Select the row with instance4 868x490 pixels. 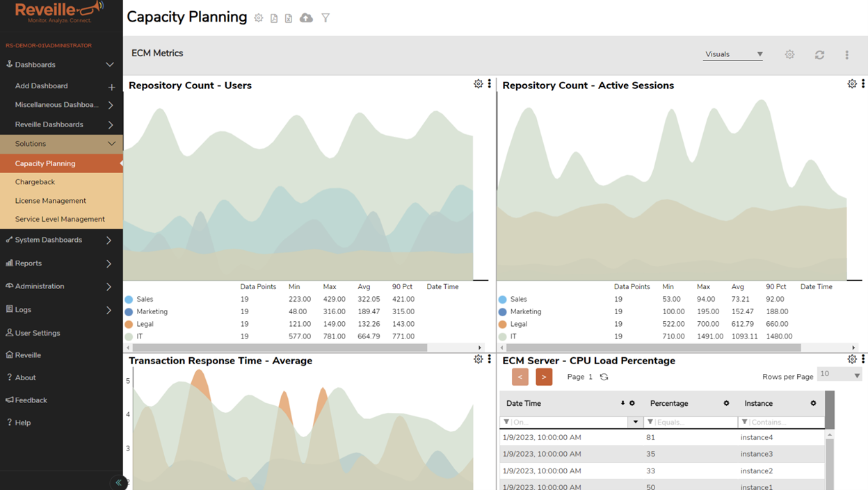tap(662, 438)
